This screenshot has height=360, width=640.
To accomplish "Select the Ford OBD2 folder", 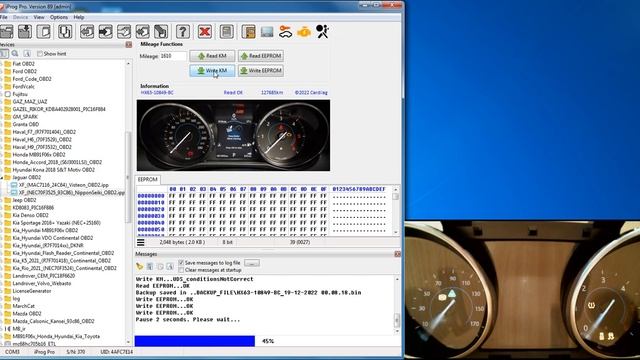I will pos(24,71).
